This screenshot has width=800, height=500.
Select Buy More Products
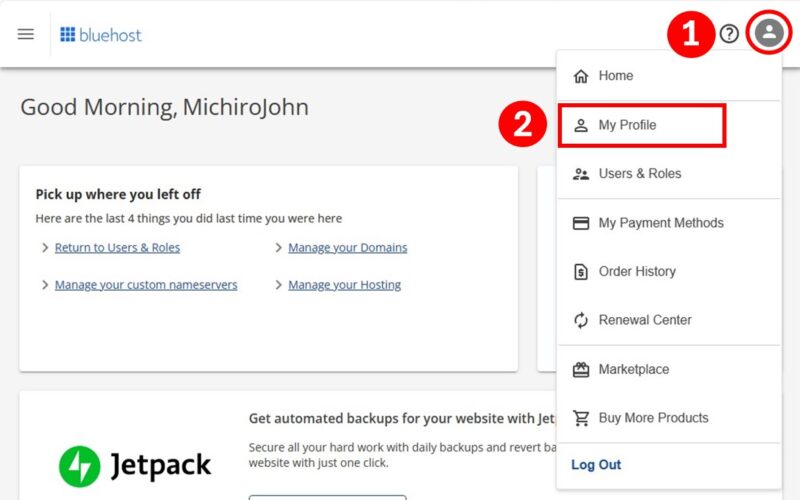click(653, 418)
